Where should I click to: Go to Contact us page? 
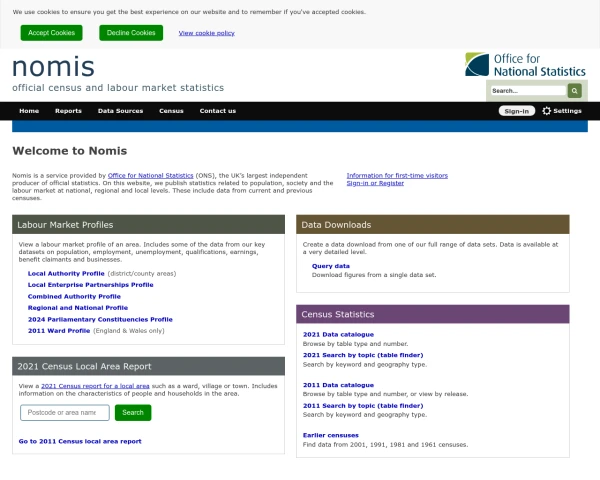click(x=218, y=111)
